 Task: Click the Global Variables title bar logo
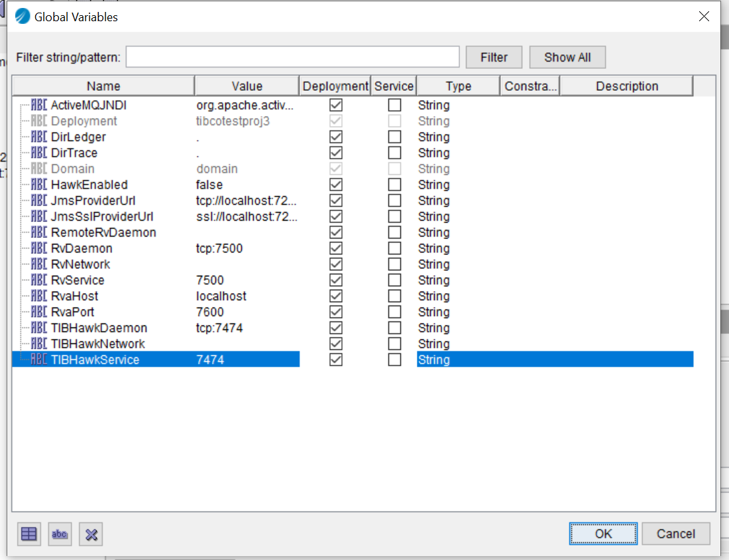point(23,17)
